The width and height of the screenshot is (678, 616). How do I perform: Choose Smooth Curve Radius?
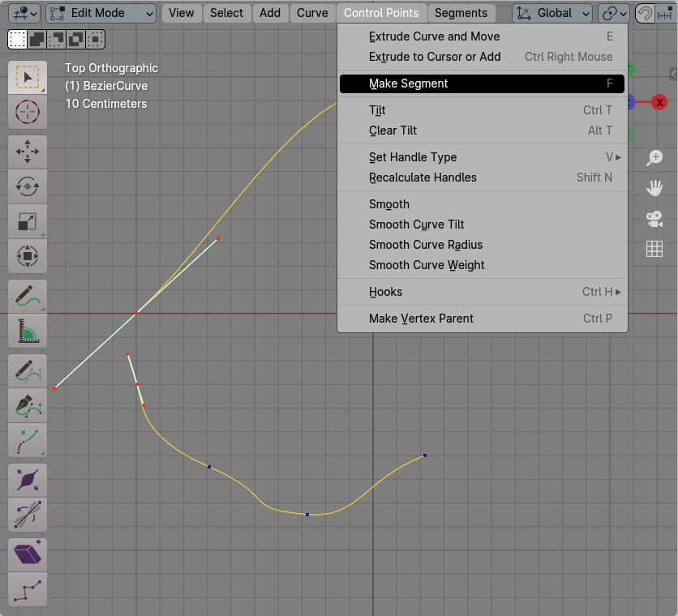click(482, 245)
